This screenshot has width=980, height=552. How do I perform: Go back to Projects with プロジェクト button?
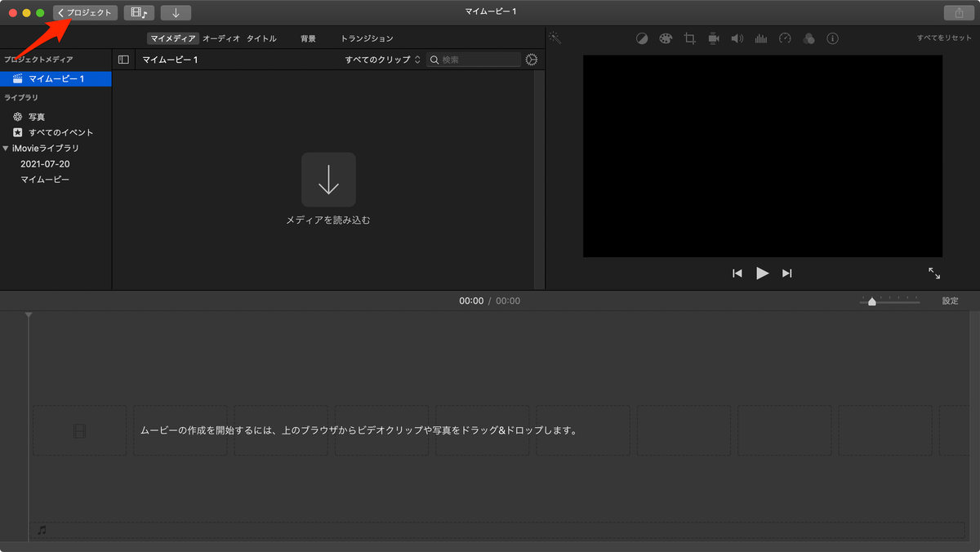(85, 13)
